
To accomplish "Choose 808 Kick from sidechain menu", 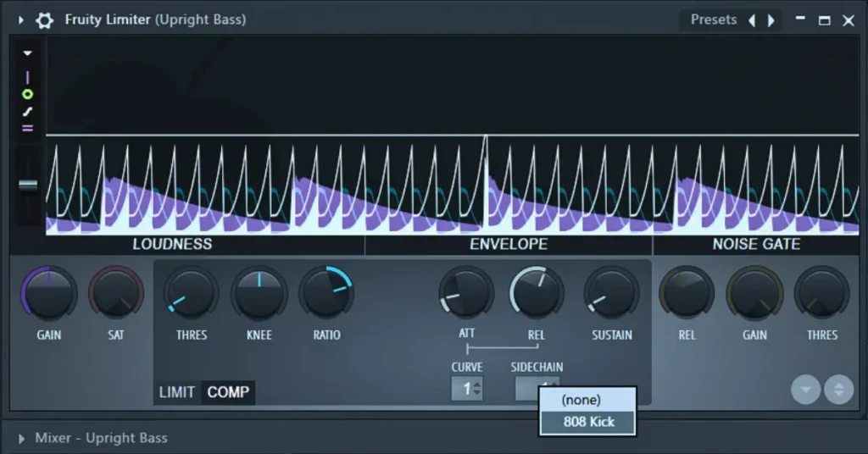I will tap(587, 422).
